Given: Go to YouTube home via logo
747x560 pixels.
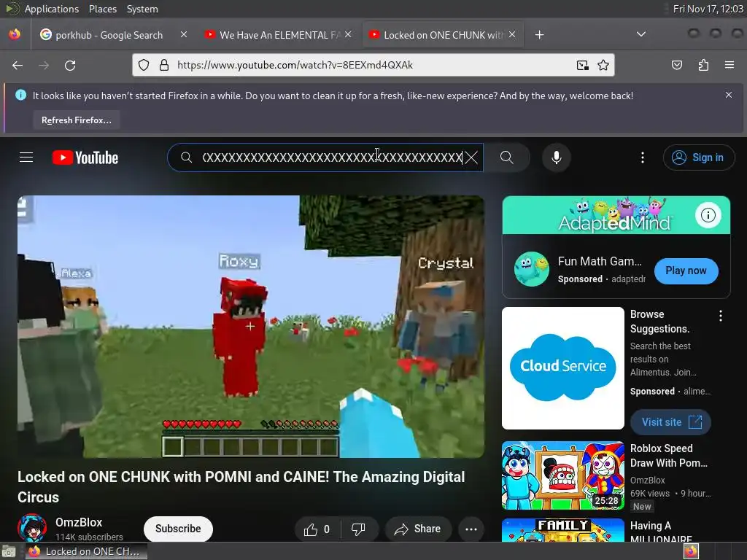Looking at the screenshot, I should [85, 157].
